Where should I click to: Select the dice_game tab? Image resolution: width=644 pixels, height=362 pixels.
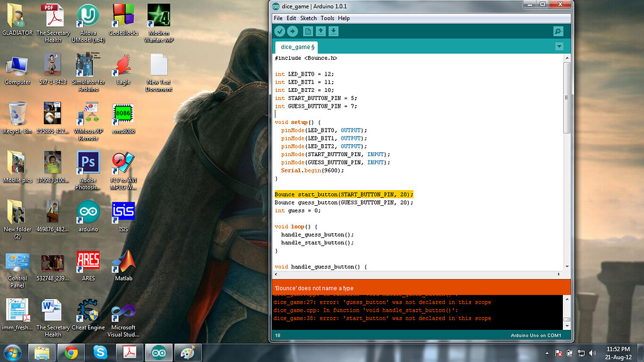click(297, 47)
